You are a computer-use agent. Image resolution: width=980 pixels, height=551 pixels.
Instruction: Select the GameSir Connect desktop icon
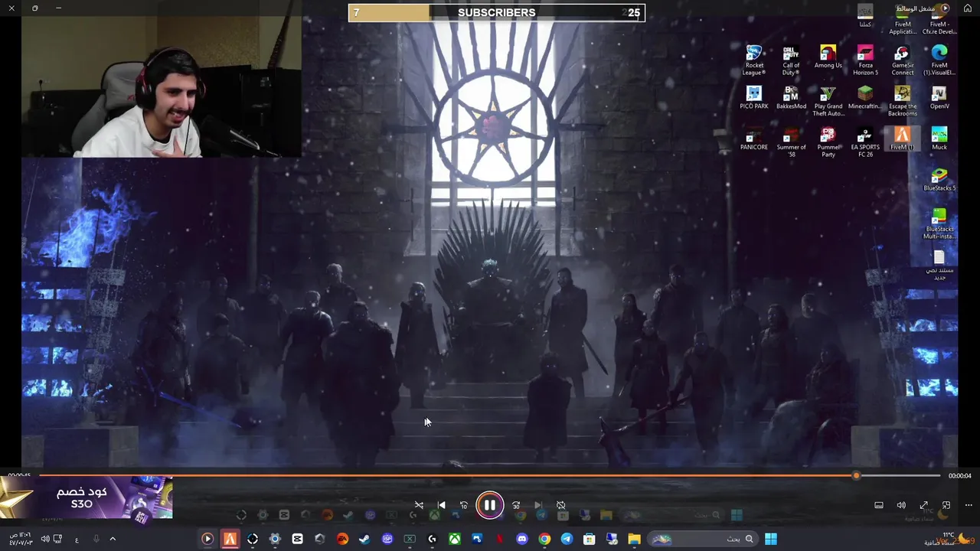[902, 60]
